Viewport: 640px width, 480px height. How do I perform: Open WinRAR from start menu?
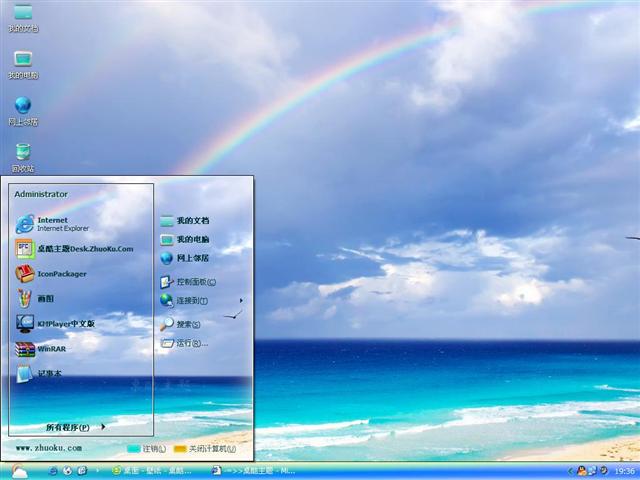(41, 349)
